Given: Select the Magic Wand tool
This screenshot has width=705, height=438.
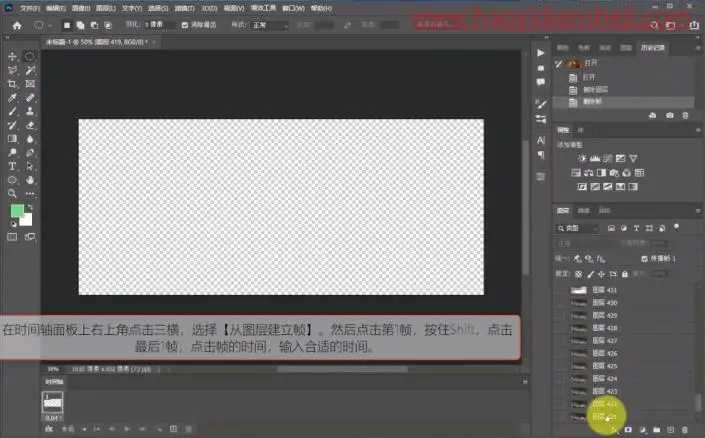Looking at the screenshot, I should coord(30,70).
